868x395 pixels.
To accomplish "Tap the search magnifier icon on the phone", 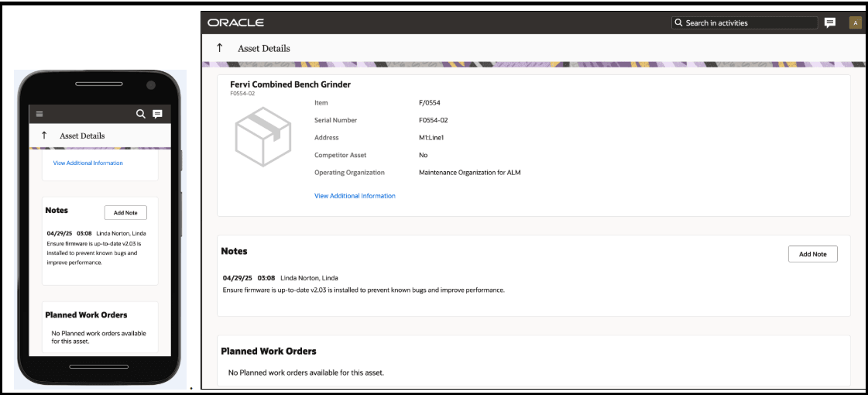I will [x=141, y=114].
